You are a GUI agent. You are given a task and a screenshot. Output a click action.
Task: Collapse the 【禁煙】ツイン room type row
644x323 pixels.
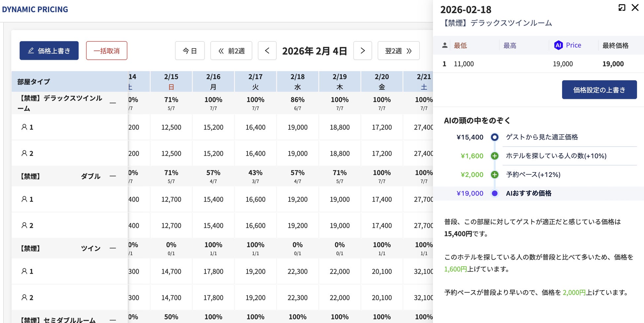113,248
